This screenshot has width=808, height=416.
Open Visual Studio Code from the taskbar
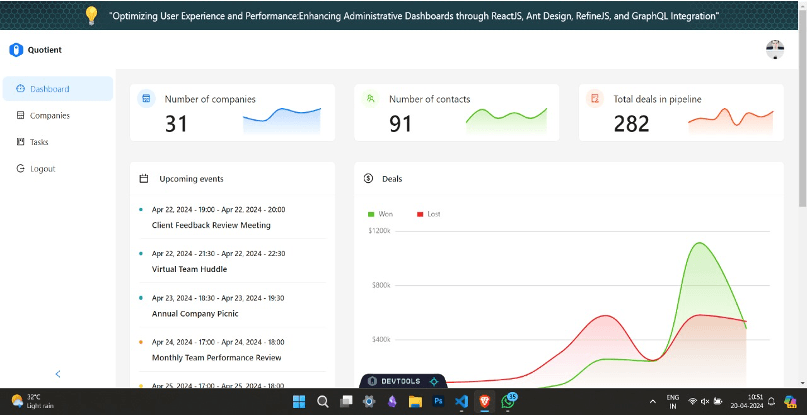tap(461, 401)
